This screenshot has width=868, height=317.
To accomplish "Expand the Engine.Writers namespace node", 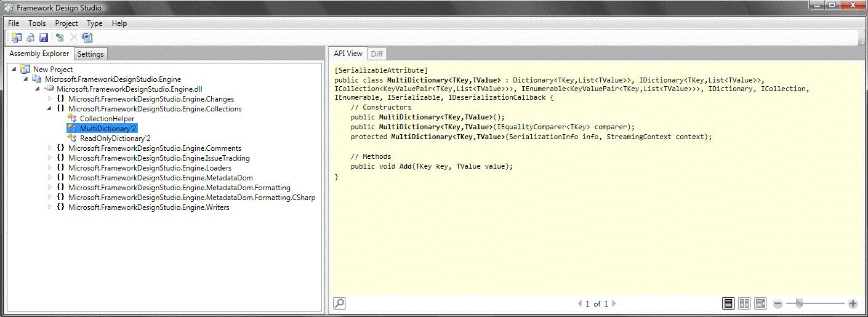I will coord(50,207).
